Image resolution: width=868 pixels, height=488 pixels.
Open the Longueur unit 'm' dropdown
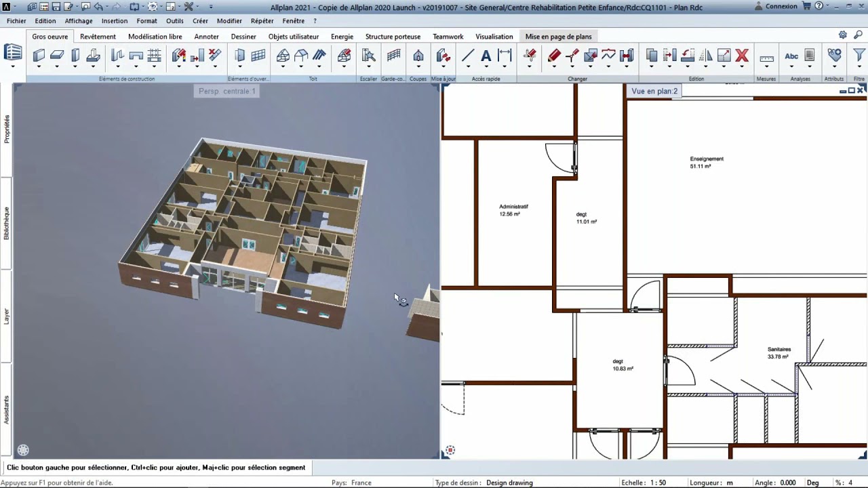(730, 483)
